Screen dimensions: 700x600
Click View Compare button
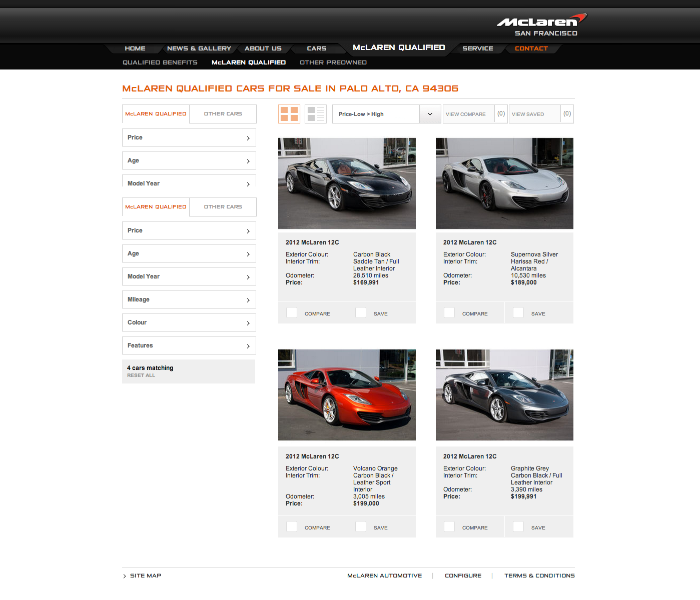coord(475,114)
